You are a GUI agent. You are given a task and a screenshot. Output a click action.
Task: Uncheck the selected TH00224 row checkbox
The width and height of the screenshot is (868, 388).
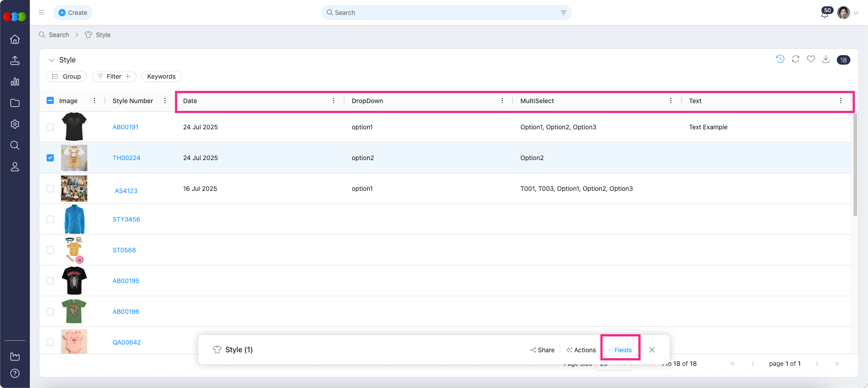(x=50, y=158)
